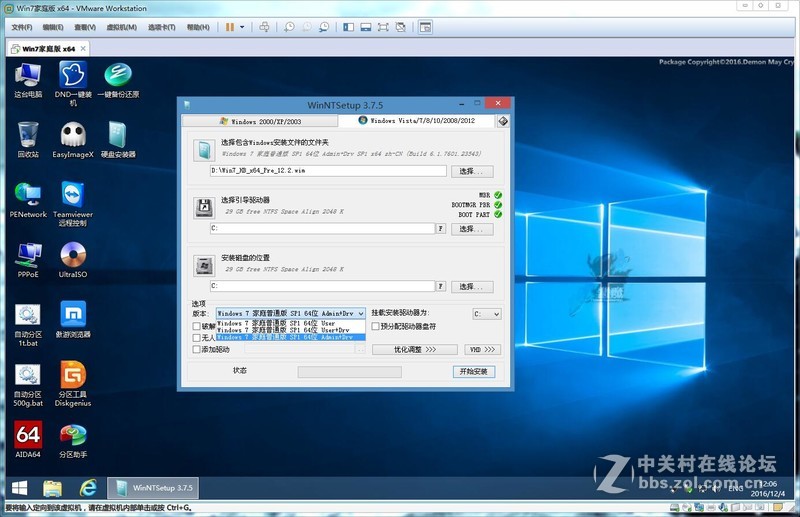Expand VHD >>> options
Screen dimensions: 800x517
pyautogui.click(x=482, y=350)
